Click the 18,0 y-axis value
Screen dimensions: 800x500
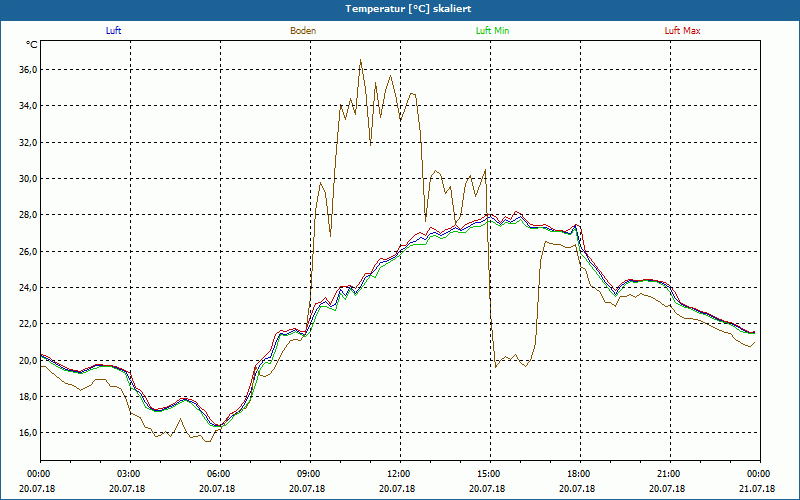pyautogui.click(x=29, y=396)
